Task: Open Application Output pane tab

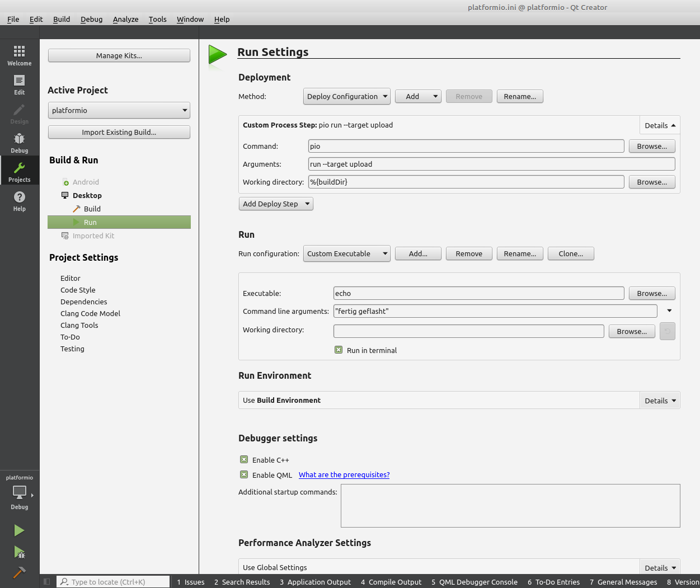Action: 315,582
